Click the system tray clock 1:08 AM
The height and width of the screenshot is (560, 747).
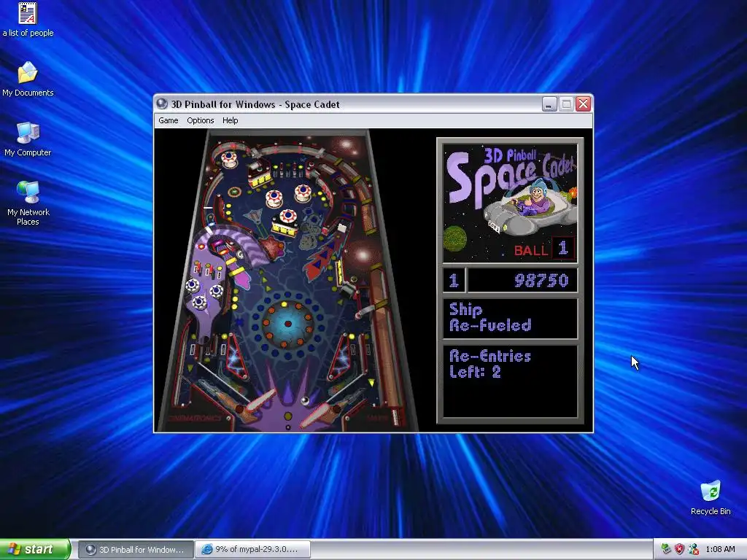[720, 550]
